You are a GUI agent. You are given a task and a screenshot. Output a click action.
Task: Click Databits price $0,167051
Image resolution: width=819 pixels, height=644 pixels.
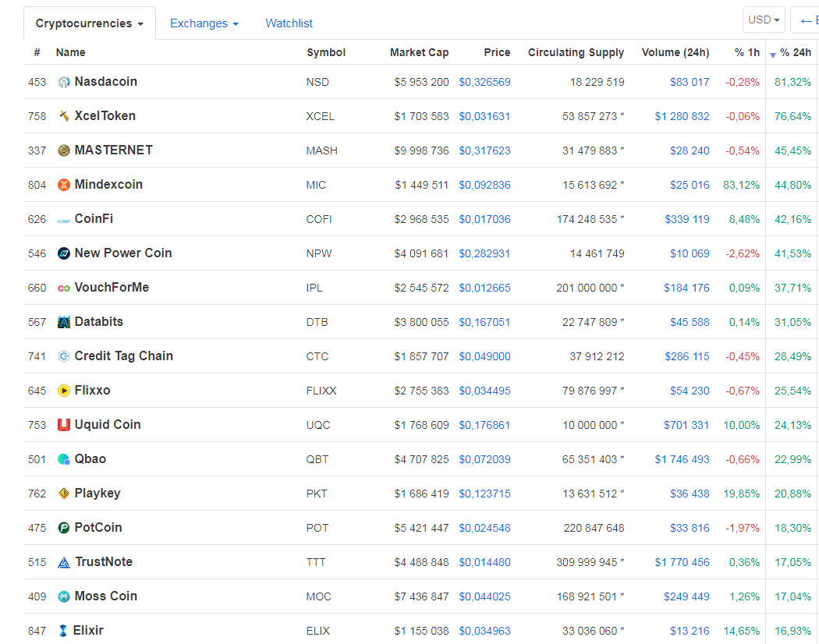click(484, 322)
